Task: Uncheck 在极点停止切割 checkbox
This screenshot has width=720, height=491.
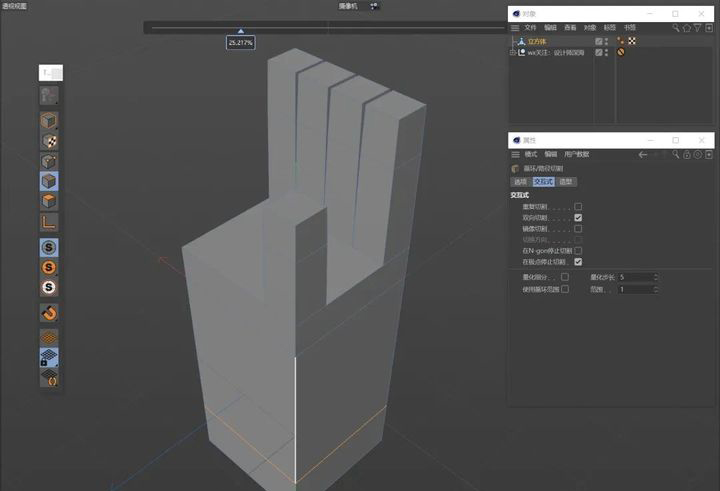Action: point(578,262)
